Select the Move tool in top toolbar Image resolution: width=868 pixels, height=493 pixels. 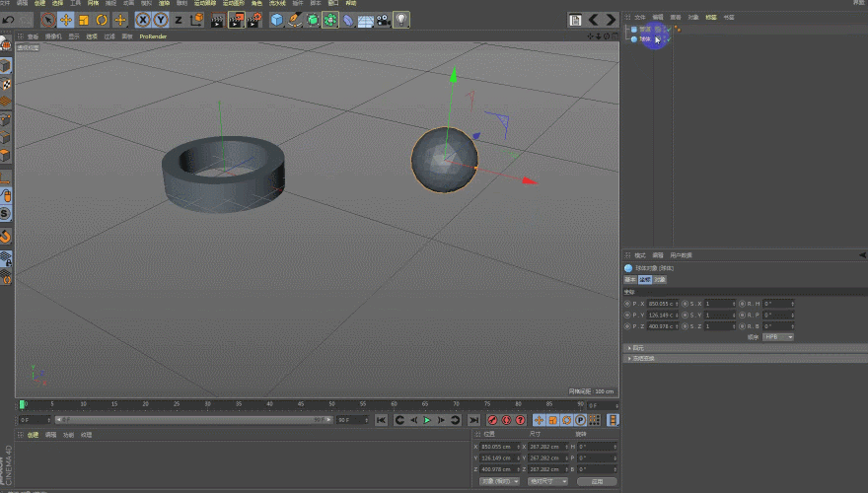[66, 20]
